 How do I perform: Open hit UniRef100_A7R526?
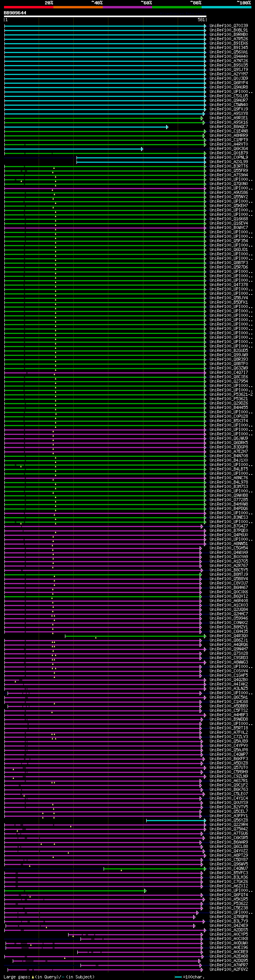pos(229,39)
